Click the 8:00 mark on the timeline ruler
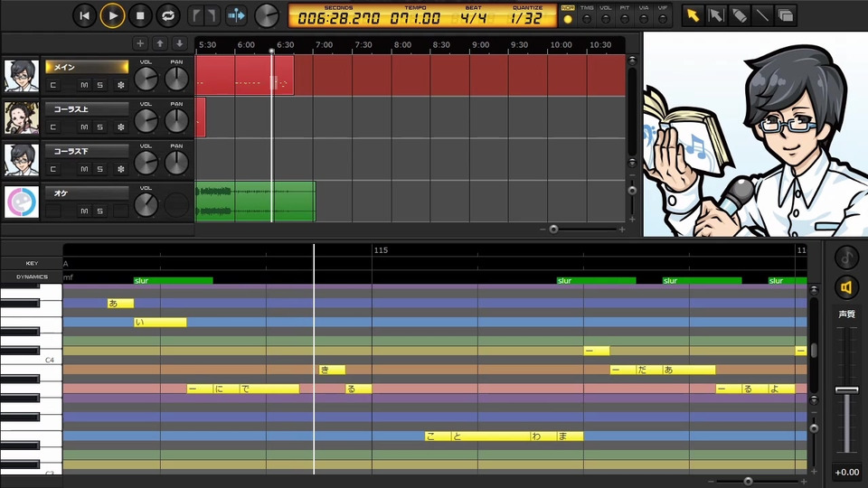The height and width of the screenshot is (488, 868). click(x=402, y=45)
